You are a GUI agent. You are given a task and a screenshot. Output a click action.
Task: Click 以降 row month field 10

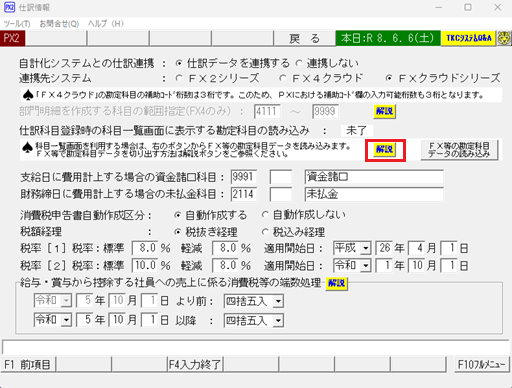tap(117, 320)
